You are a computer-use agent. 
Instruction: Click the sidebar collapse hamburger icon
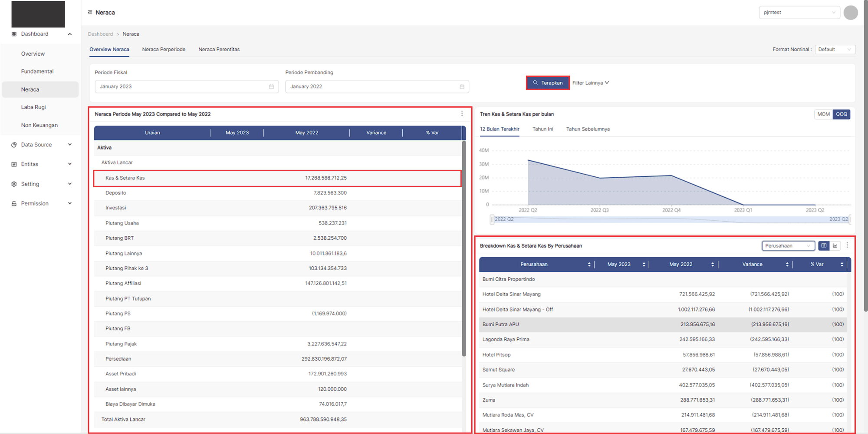90,13
